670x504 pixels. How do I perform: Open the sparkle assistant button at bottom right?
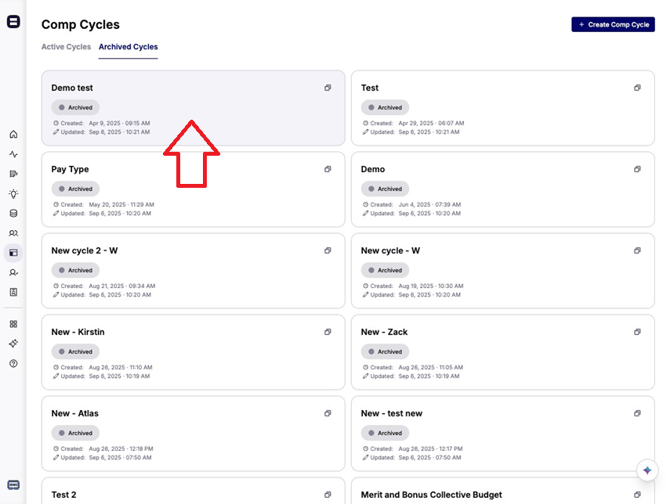pos(647,470)
